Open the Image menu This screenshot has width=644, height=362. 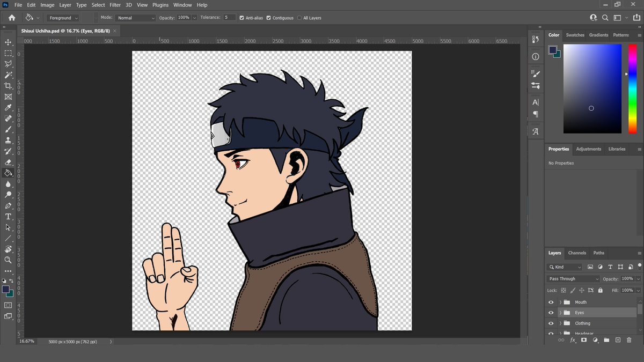pos(47,5)
